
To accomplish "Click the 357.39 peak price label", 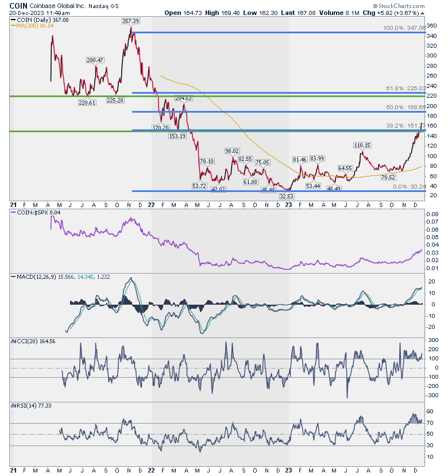I will pyautogui.click(x=131, y=21).
